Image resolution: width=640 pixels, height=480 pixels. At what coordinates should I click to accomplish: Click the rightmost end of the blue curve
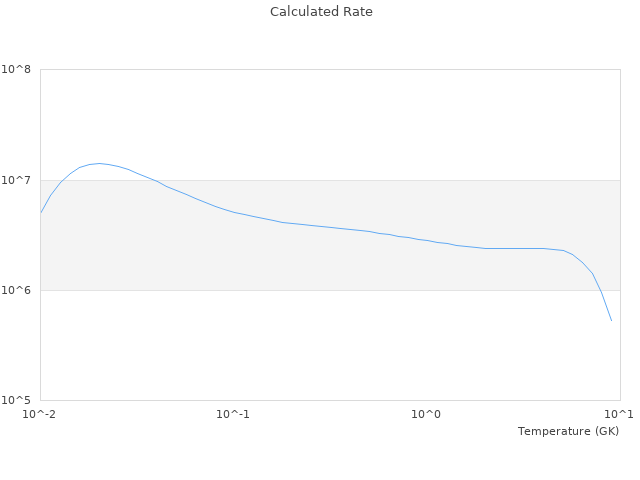(611, 320)
